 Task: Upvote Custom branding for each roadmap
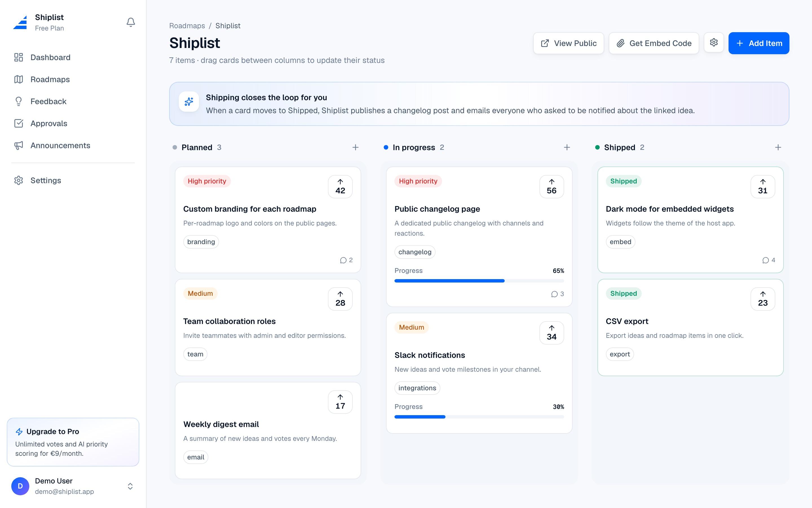(x=340, y=187)
